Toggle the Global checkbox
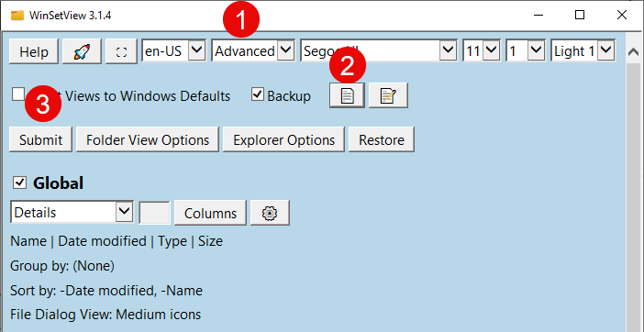This screenshot has width=644, height=332. pyautogui.click(x=19, y=183)
